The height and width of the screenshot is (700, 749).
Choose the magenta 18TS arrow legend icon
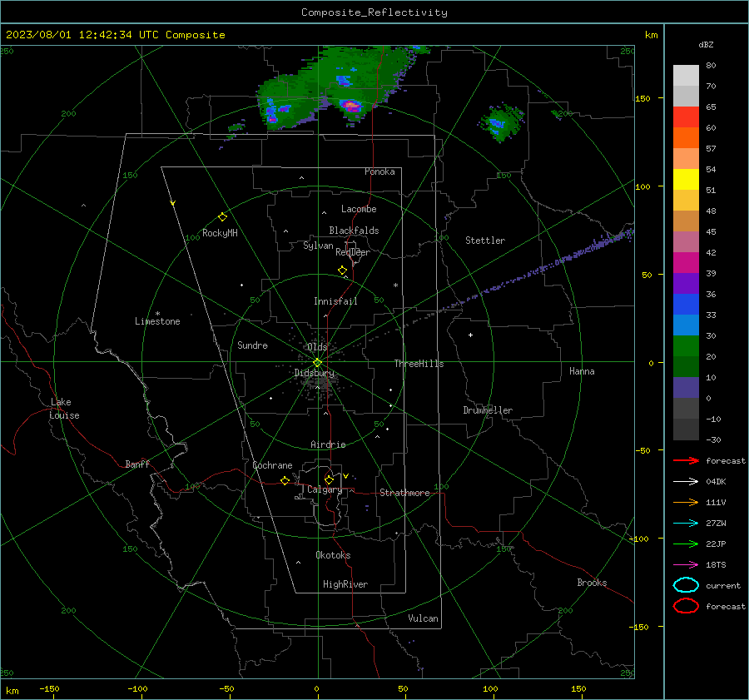tap(686, 565)
